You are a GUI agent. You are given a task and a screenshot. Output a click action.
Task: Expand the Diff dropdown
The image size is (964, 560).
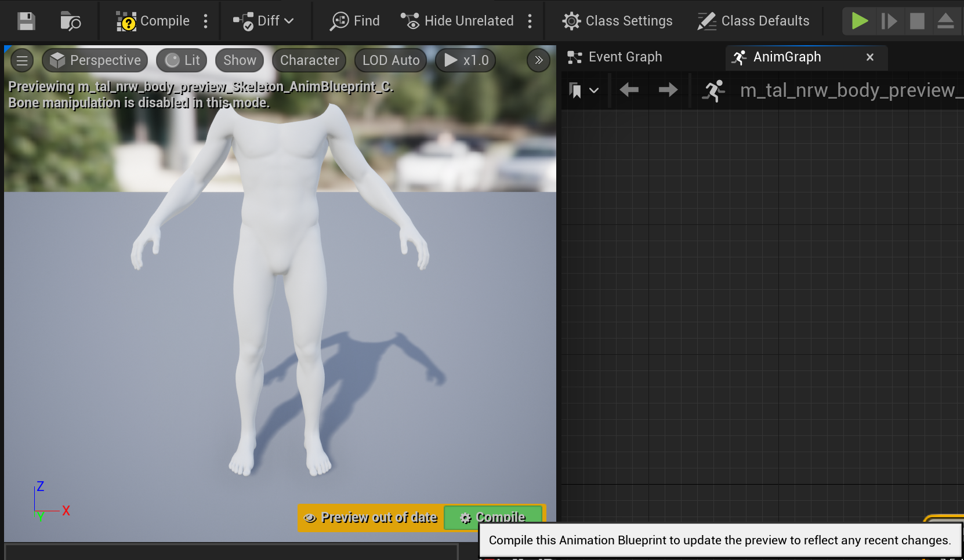[x=264, y=21]
